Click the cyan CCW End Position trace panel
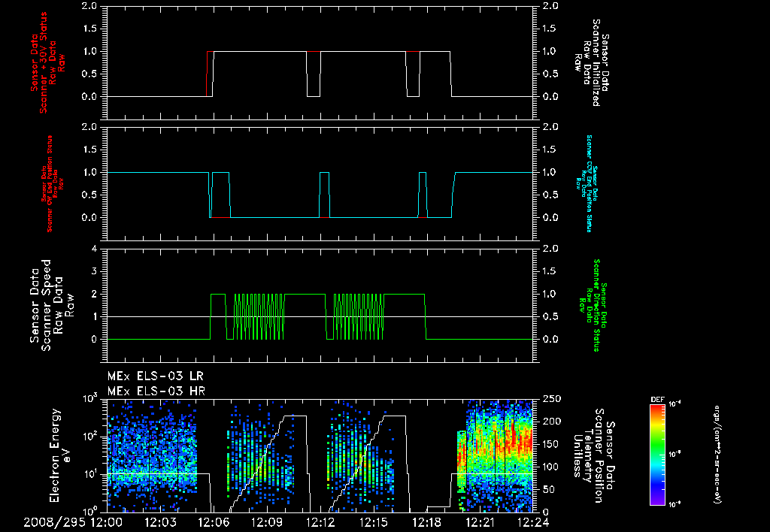The image size is (770, 532). (320, 183)
